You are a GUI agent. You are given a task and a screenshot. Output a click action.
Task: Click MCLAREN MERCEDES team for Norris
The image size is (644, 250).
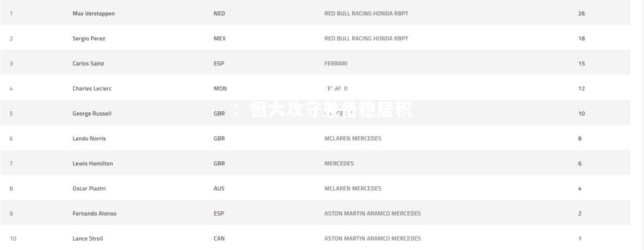353,138
